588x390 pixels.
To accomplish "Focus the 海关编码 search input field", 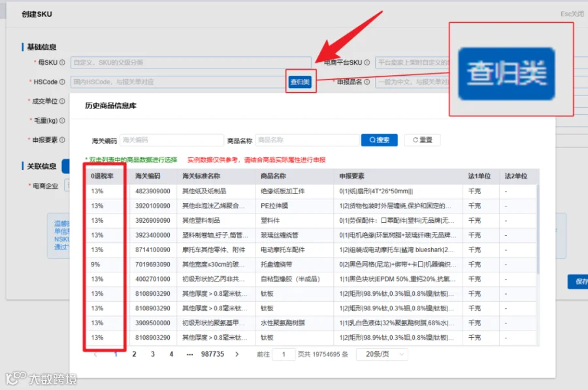I will tap(172, 140).
